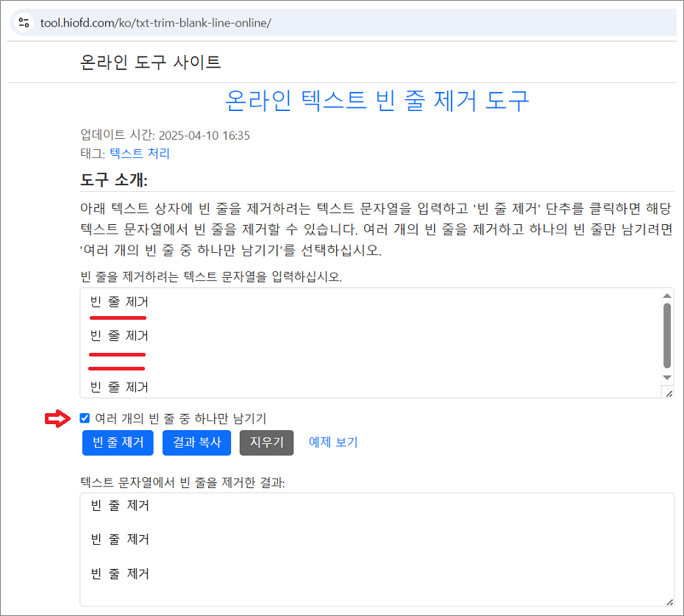Viewport: 684px width, 616px height.
Task: Click the resize grip of the input textarea
Action: tap(669, 394)
